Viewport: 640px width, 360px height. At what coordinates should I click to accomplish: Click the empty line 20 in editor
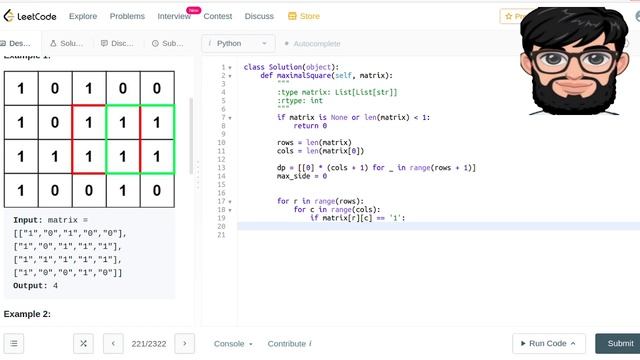coord(438,226)
